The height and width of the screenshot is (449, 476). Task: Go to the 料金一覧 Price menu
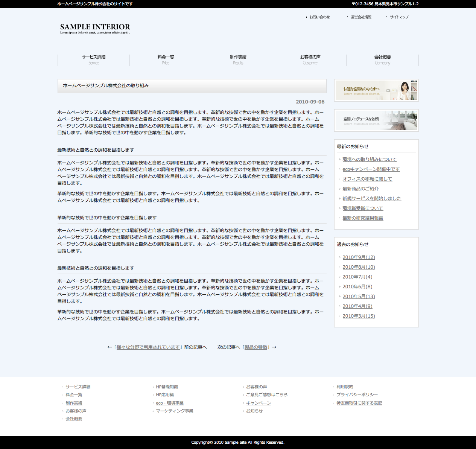click(x=166, y=59)
